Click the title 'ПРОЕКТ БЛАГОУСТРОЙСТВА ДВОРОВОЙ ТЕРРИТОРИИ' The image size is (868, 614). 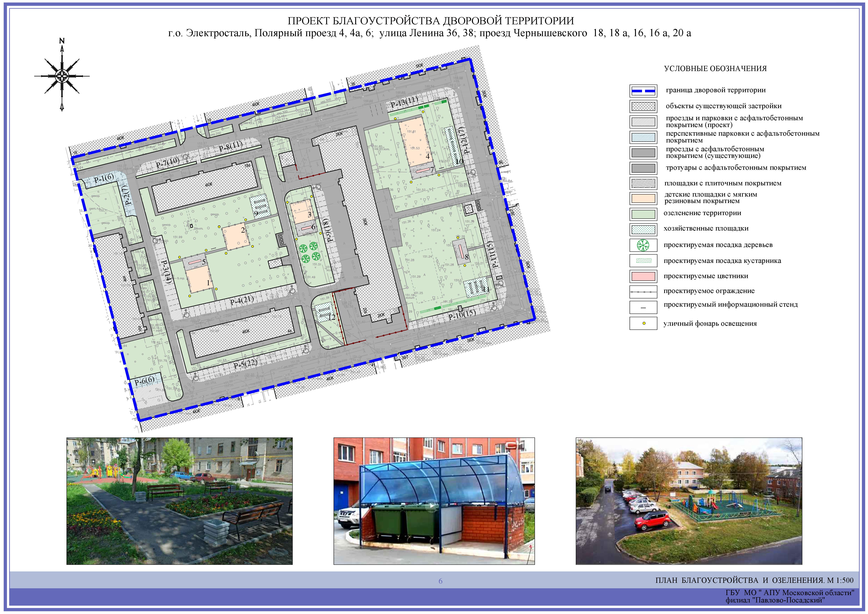(431, 21)
